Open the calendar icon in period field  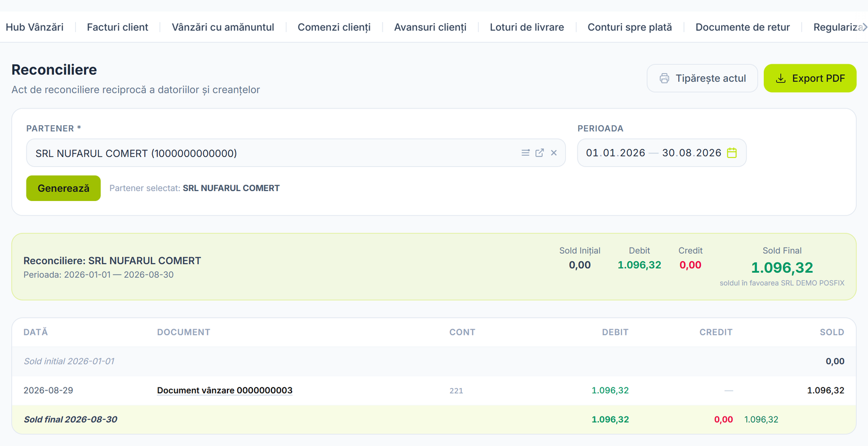732,153
